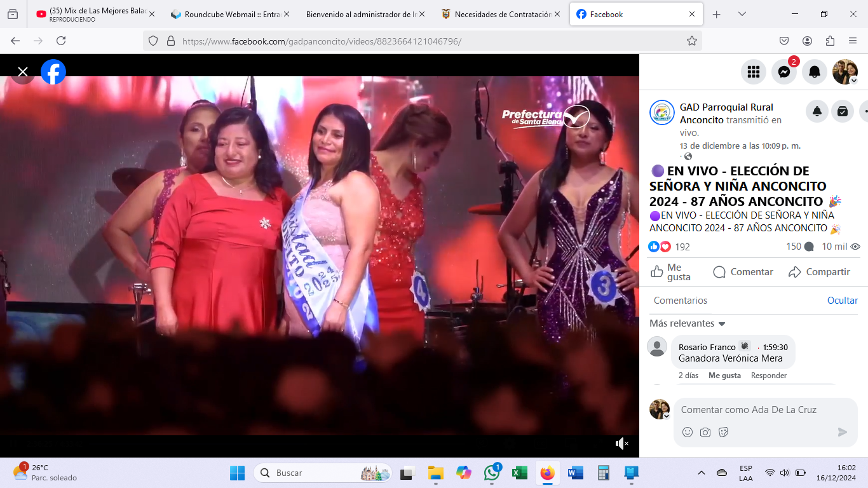Add a sticker to the comment

pyautogui.click(x=723, y=432)
